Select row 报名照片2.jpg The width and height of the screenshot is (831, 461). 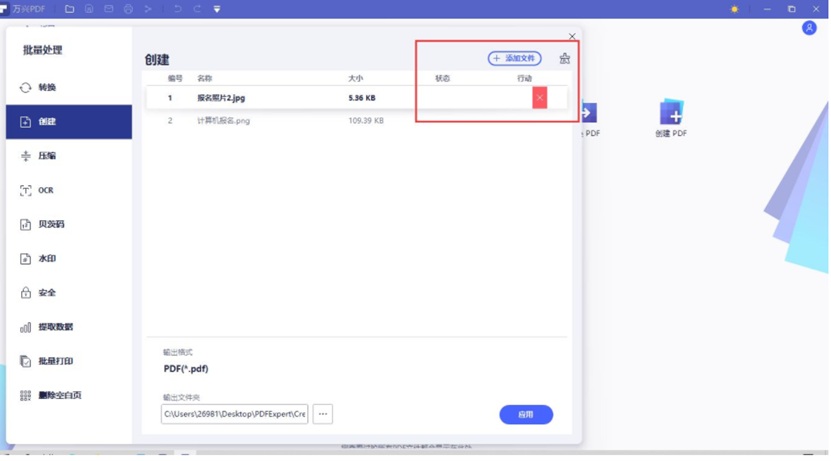tap(357, 97)
